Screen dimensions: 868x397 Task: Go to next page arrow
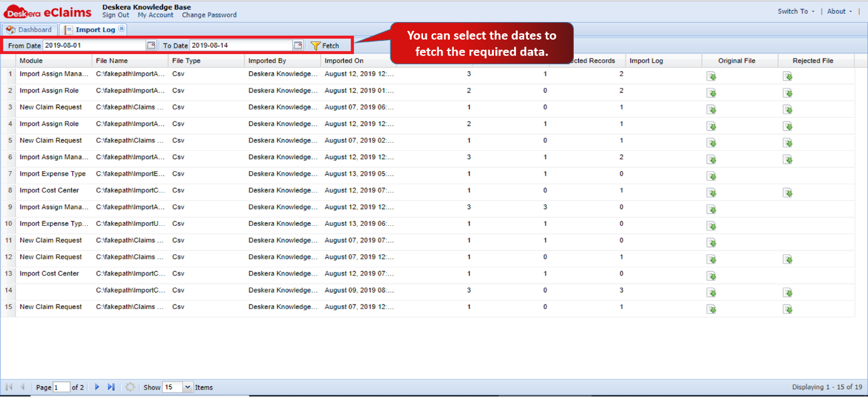tap(97, 387)
